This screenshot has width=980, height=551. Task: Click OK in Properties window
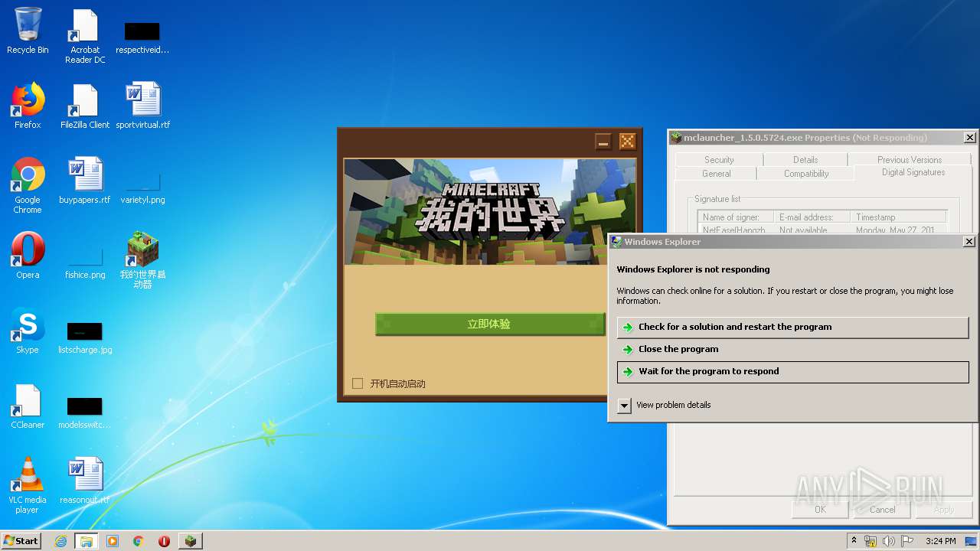pyautogui.click(x=820, y=510)
